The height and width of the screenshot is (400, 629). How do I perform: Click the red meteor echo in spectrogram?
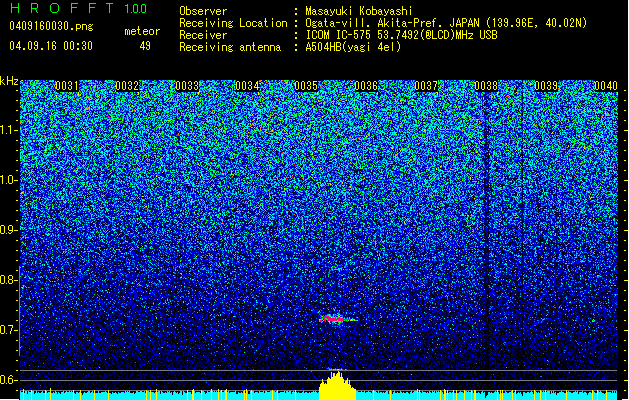coord(336,319)
